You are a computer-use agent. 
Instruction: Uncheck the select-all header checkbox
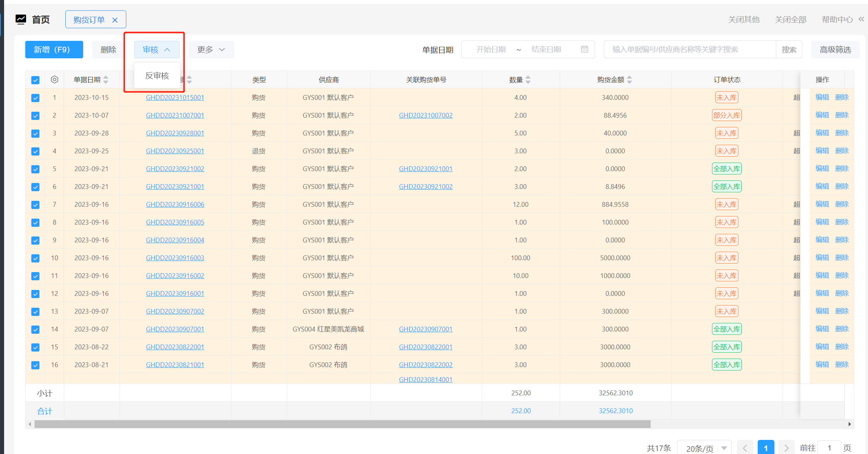(35, 80)
